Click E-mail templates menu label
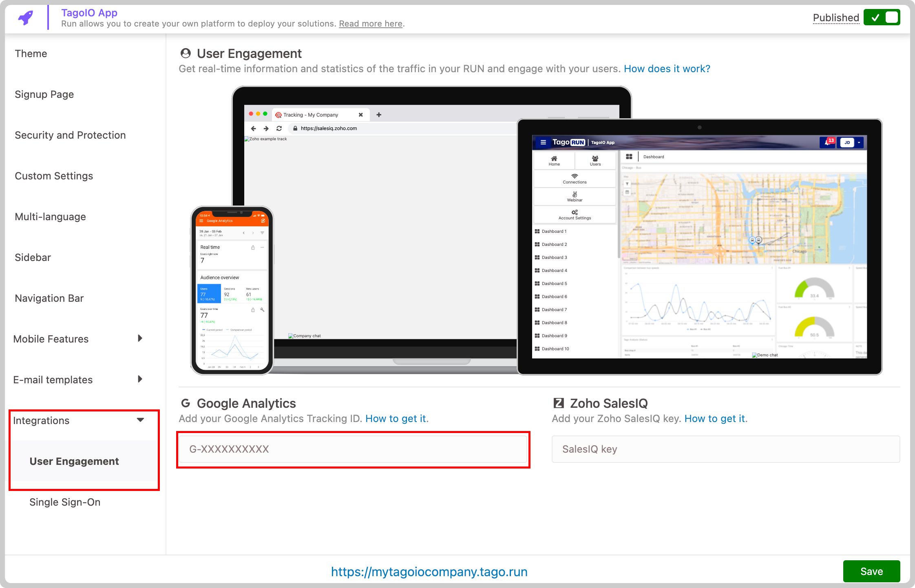The width and height of the screenshot is (915, 588). 53,380
